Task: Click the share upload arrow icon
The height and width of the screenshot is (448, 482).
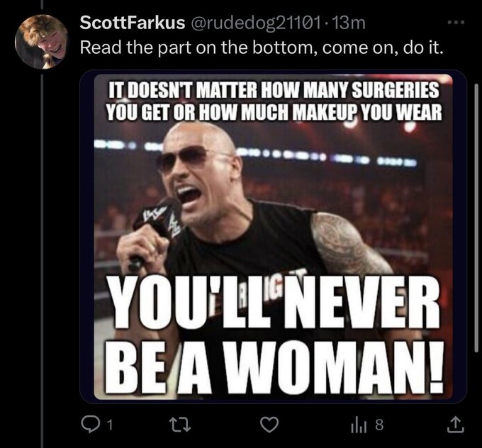Action: point(456,425)
